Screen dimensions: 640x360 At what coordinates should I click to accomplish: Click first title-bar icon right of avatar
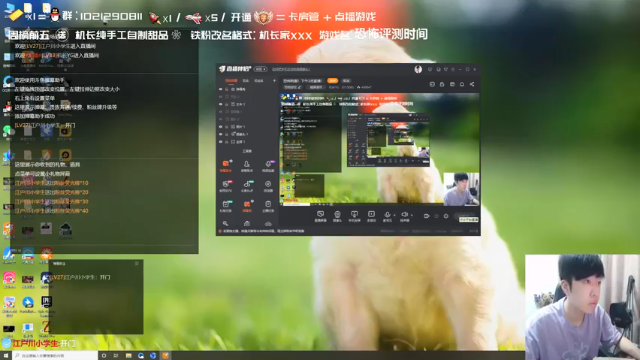[x=430, y=69]
